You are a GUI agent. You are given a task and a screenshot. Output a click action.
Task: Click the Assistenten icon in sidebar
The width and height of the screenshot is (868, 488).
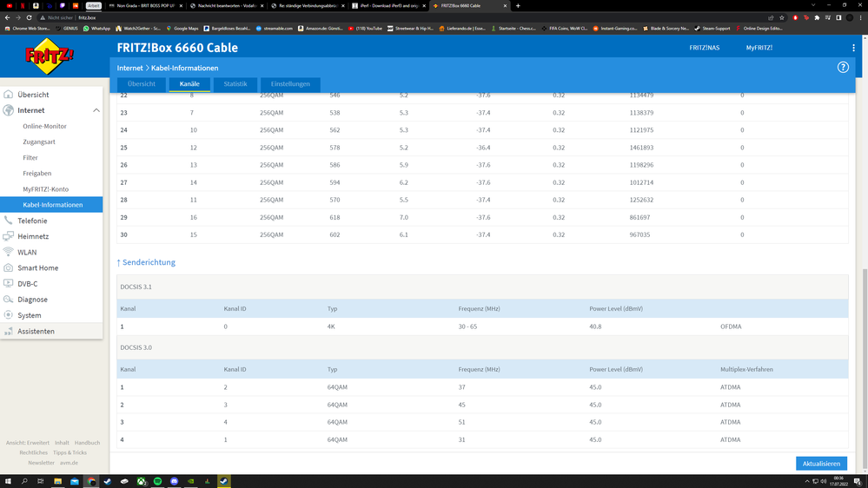(x=9, y=331)
